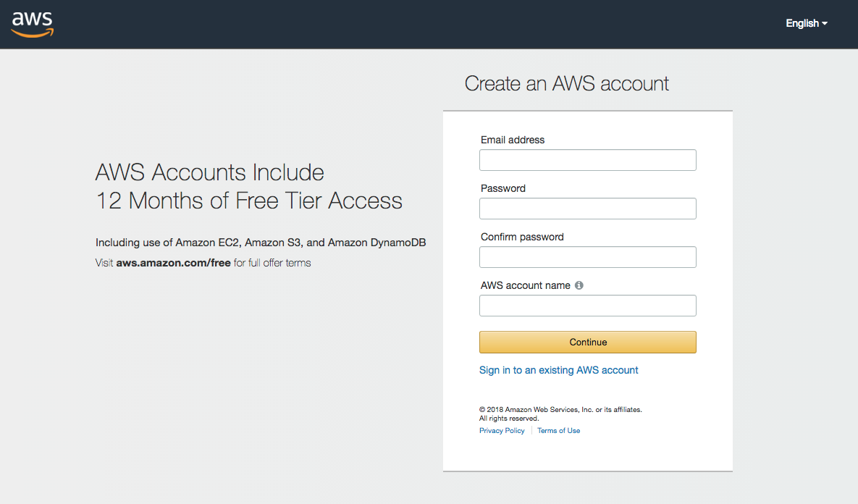Open the Privacy Policy link
Screen dimensions: 858x504
502,431
